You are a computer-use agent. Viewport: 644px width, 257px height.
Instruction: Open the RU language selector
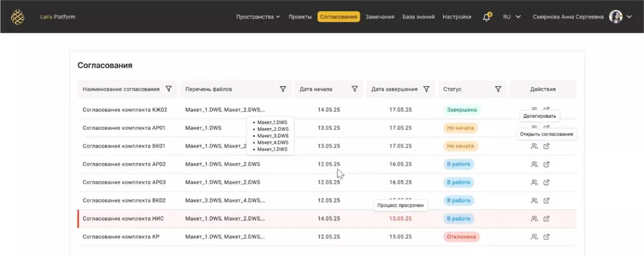(512, 17)
